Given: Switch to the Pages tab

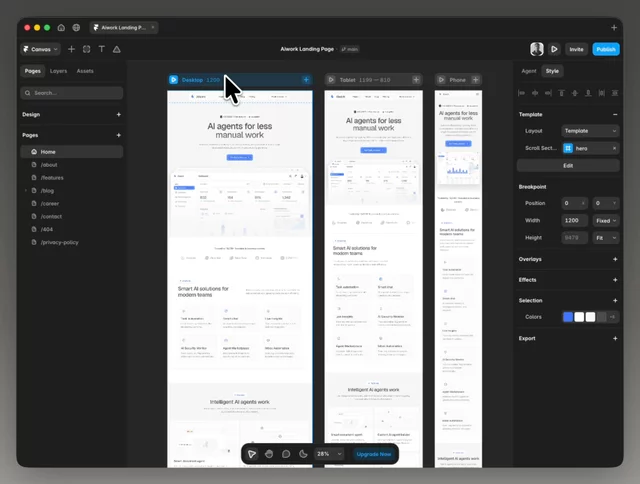Looking at the screenshot, I should [x=33, y=71].
